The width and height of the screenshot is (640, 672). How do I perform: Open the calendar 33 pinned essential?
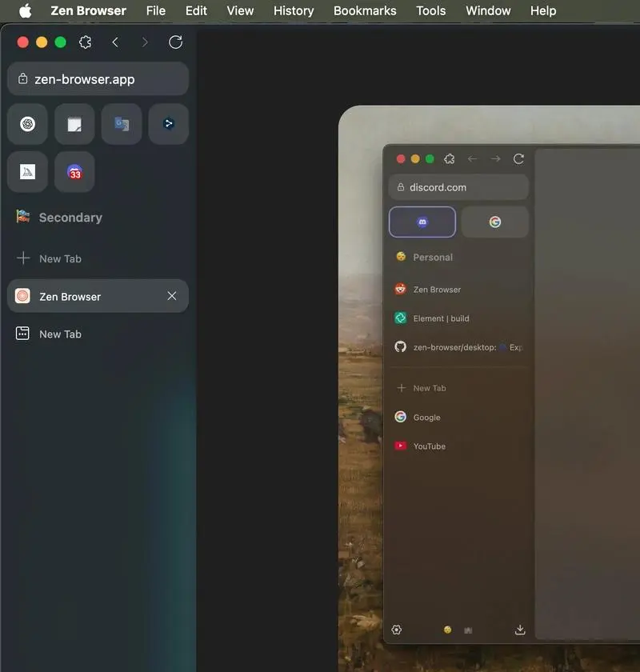pyautogui.click(x=74, y=172)
